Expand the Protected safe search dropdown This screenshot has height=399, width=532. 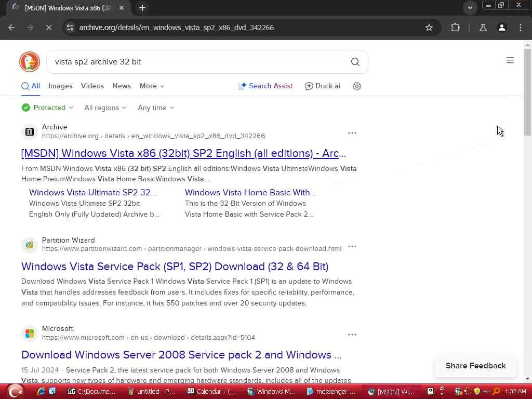(x=47, y=108)
